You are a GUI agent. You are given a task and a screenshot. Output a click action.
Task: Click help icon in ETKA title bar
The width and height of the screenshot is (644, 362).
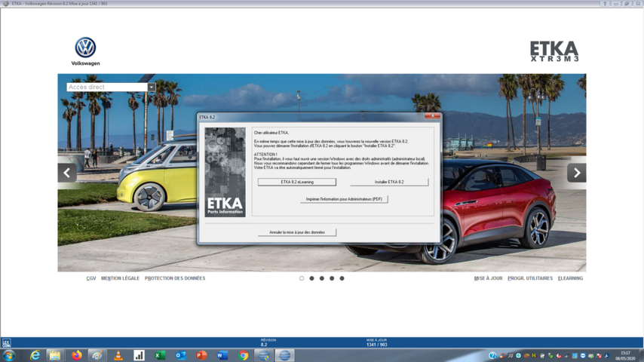click(605, 3)
